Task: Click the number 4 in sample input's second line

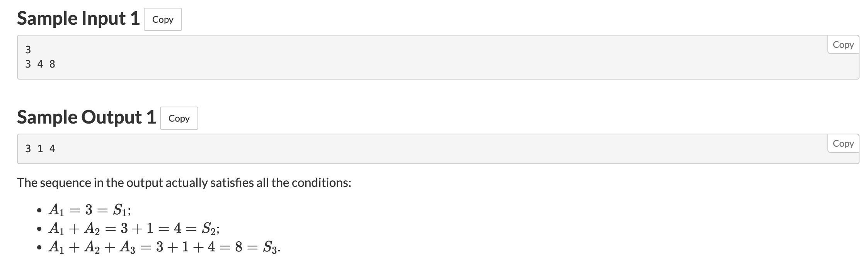Action: [x=40, y=64]
